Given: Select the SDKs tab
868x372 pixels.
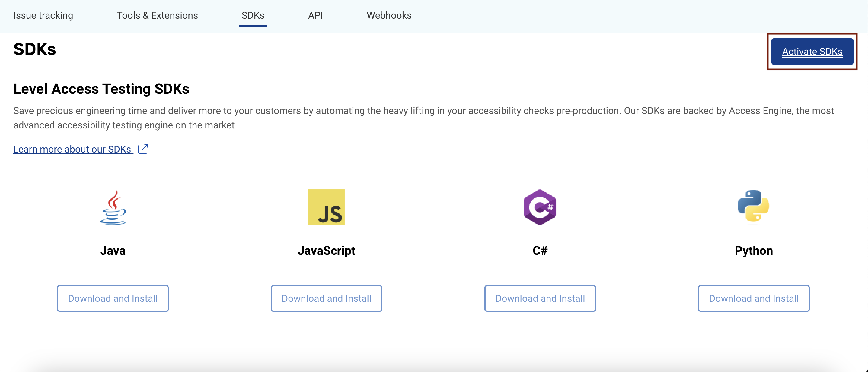Looking at the screenshot, I should [253, 15].
